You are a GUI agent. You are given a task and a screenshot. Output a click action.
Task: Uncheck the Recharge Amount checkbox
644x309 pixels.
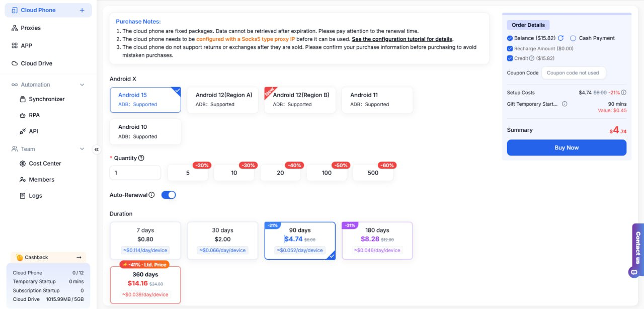pyautogui.click(x=510, y=49)
